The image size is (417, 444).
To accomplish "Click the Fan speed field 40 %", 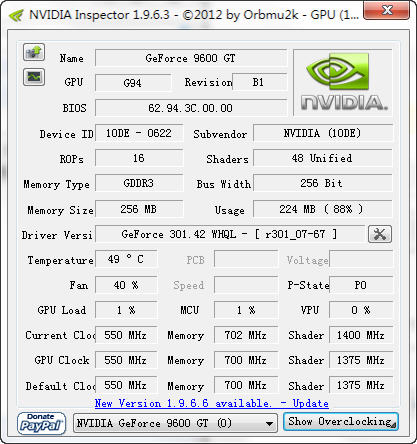I will 126,285.
